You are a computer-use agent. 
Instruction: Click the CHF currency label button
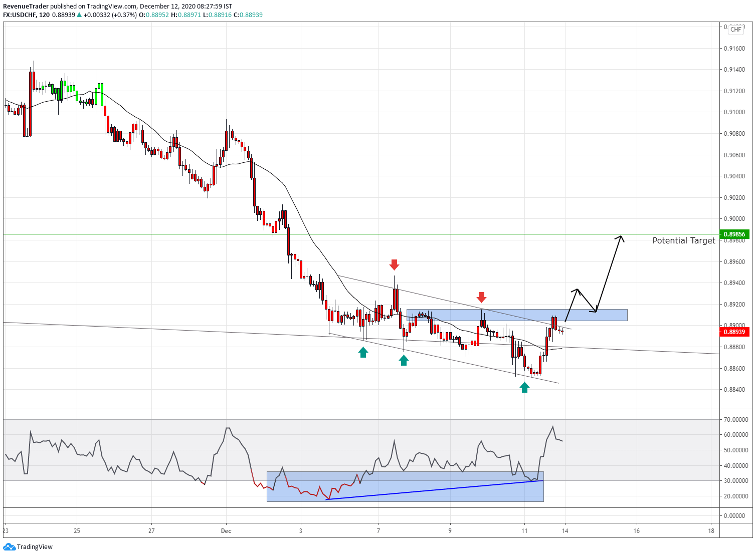click(x=736, y=30)
